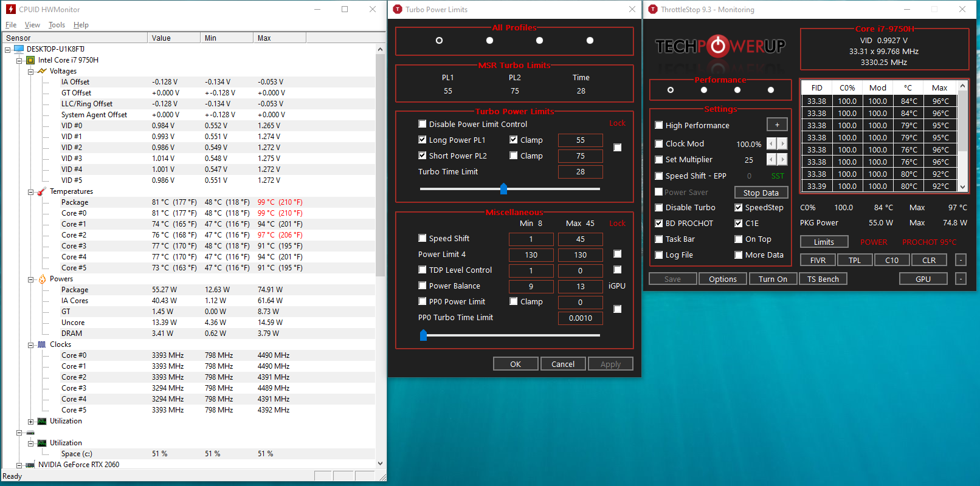
Task: Collapse the Intel Core i7 9750H node
Action: (19, 60)
